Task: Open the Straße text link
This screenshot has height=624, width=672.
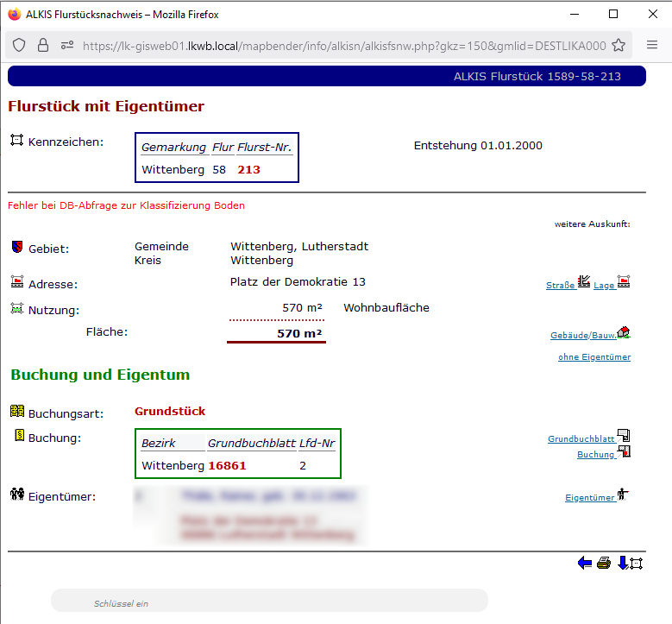Action: 560,286
